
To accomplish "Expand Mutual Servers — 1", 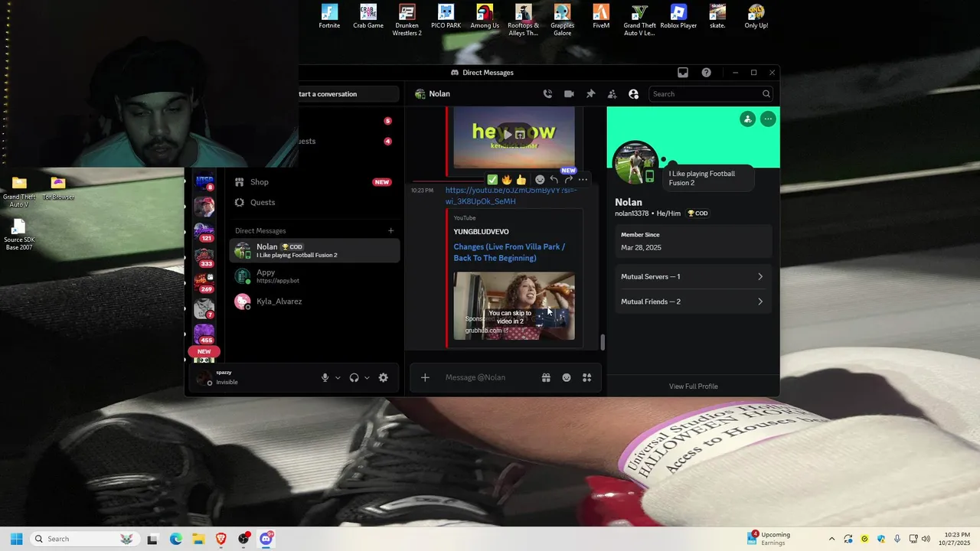I will (693, 277).
